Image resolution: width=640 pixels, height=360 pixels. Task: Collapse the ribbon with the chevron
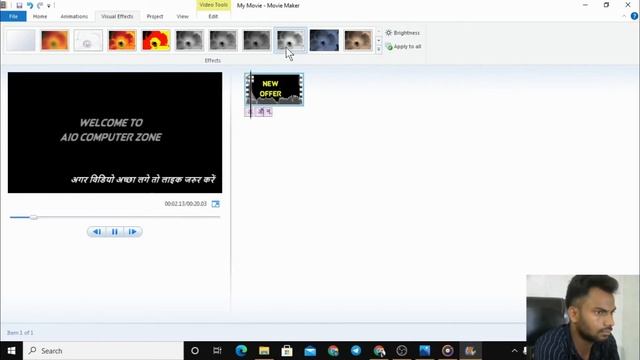click(624, 16)
